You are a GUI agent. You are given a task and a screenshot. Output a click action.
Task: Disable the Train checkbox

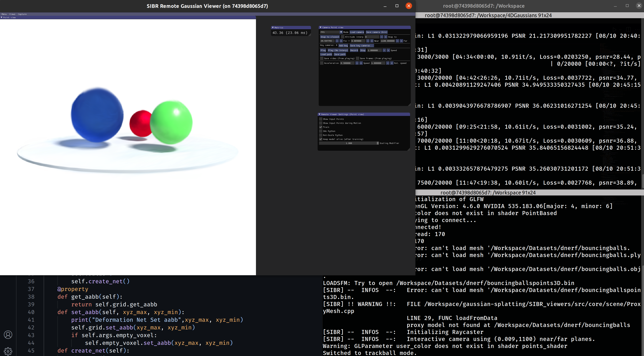(x=321, y=127)
